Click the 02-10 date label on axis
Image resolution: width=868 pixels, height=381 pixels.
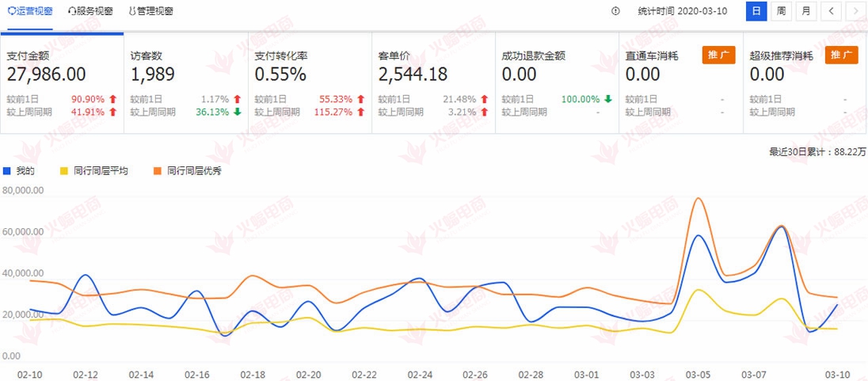tap(29, 375)
